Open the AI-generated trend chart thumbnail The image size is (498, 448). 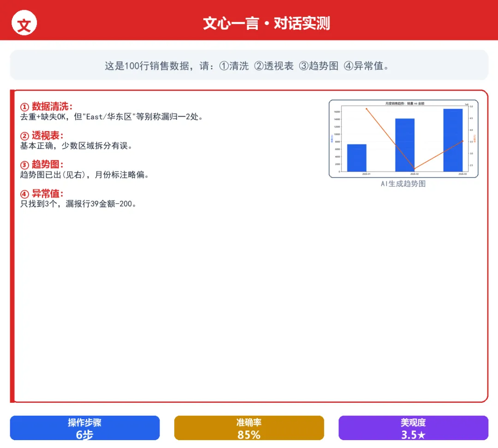pyautogui.click(x=403, y=139)
